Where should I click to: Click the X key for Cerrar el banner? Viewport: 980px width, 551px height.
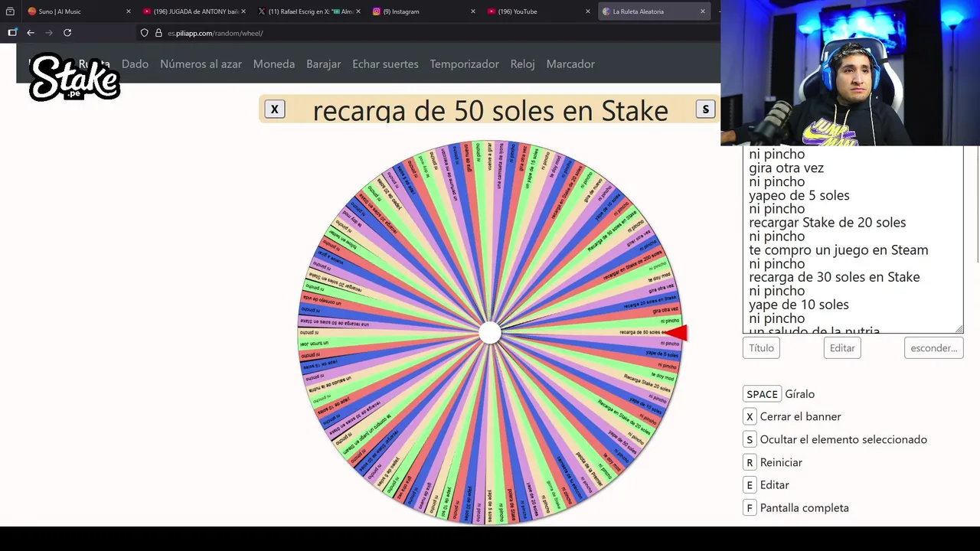tap(750, 417)
